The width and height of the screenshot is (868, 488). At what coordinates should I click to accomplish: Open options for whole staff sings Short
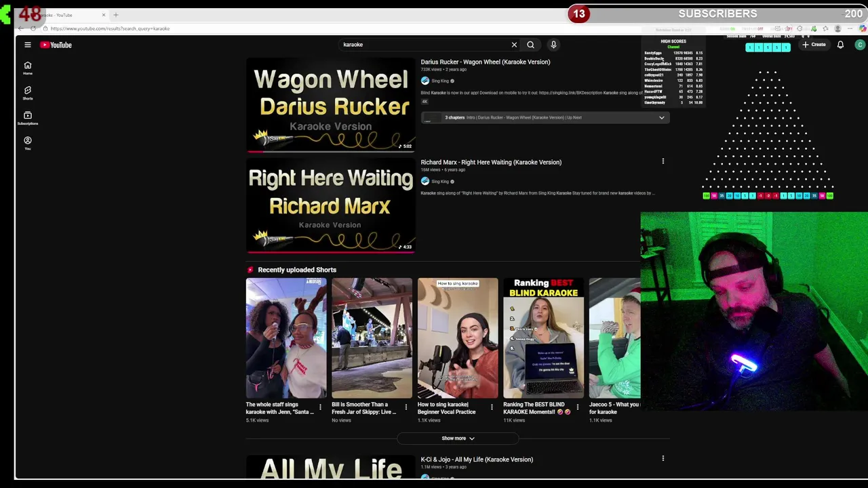[321, 407]
